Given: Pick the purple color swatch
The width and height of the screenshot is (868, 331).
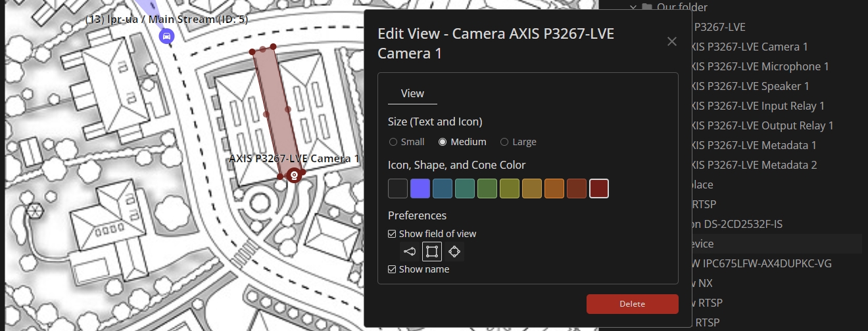Looking at the screenshot, I should click(x=420, y=188).
